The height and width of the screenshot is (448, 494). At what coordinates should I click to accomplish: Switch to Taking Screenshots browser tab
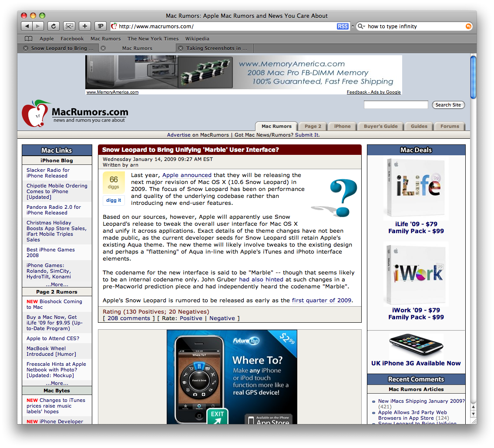point(216,48)
